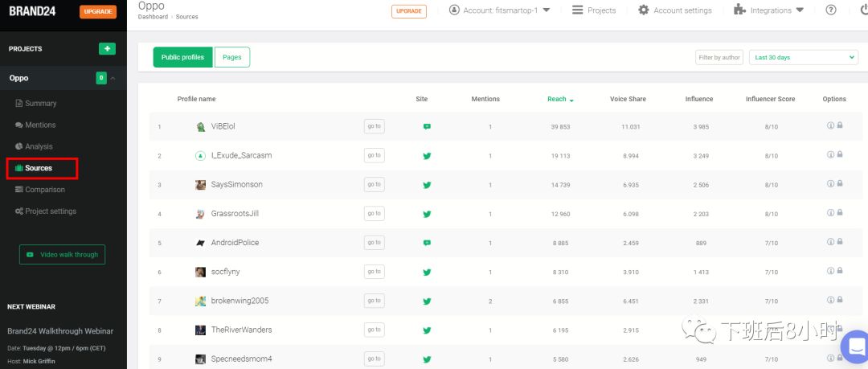
Task: Open the help question mark icon
Action: 831,10
